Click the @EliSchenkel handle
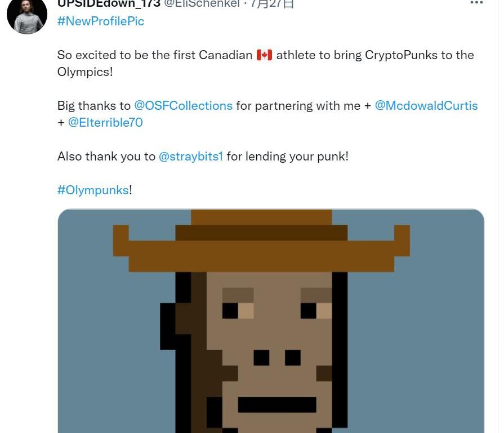The image size is (504, 433). click(x=202, y=4)
